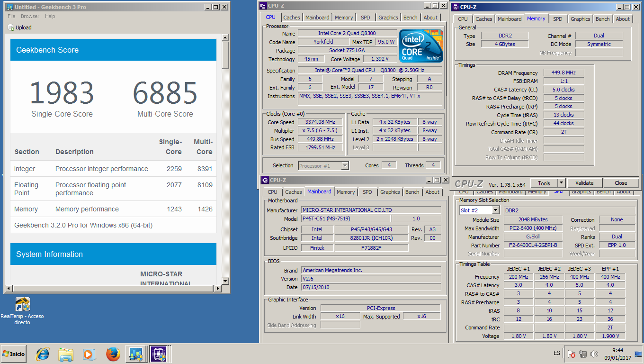Select Mainboard tab in CPU-Z Memory timings window

tap(510, 19)
